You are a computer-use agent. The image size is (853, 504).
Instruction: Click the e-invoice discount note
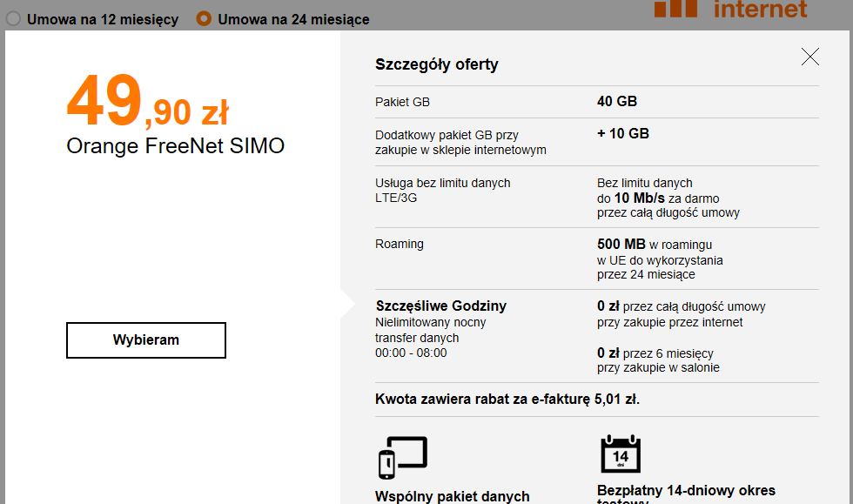[x=507, y=400]
